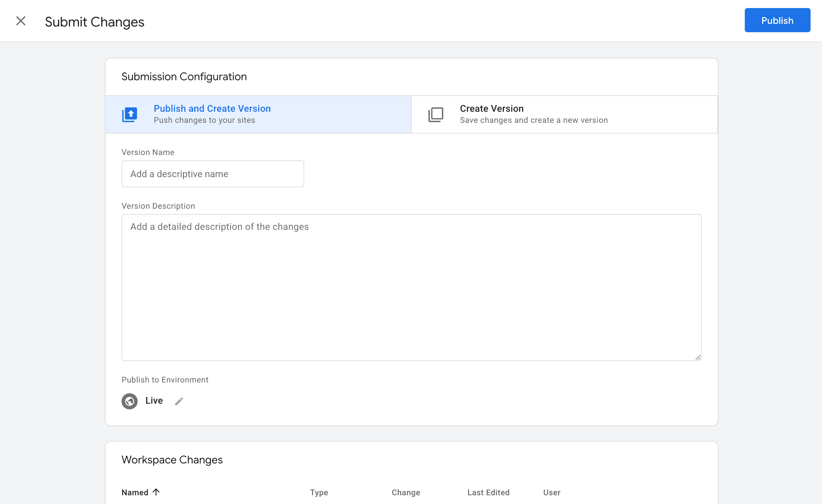
Task: Click the blue Publish button
Action: (777, 20)
